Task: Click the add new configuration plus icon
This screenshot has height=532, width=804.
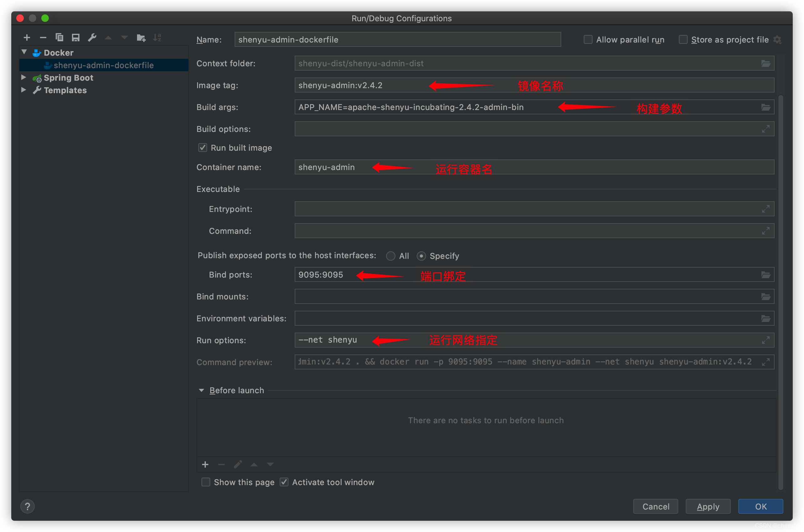Action: point(27,37)
